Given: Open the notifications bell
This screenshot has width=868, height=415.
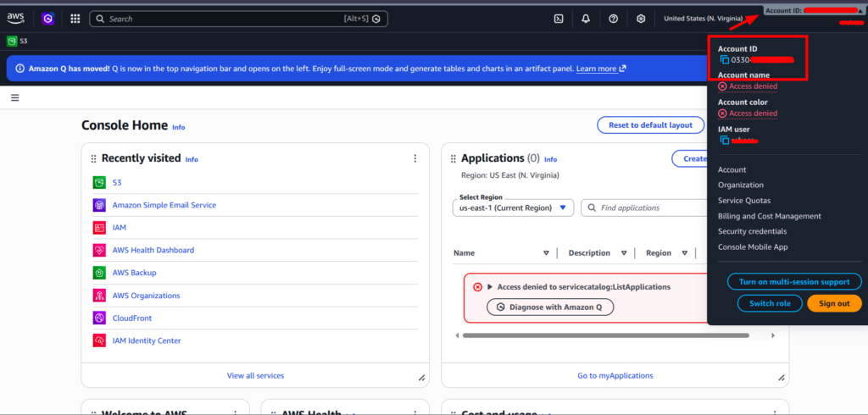Looking at the screenshot, I should (586, 19).
